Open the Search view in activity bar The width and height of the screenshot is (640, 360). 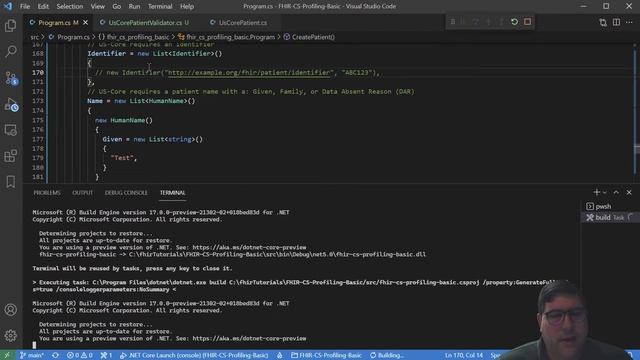pyautogui.click(x=11, y=51)
